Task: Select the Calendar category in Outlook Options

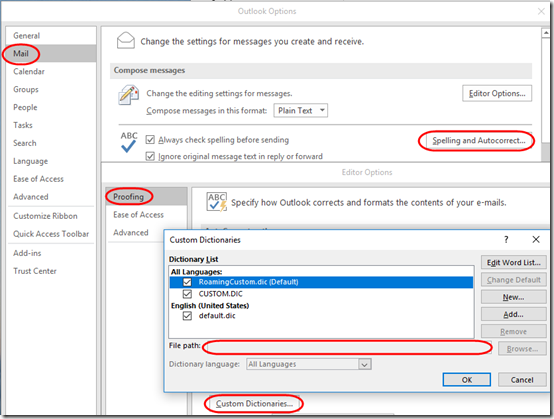Action: point(29,71)
